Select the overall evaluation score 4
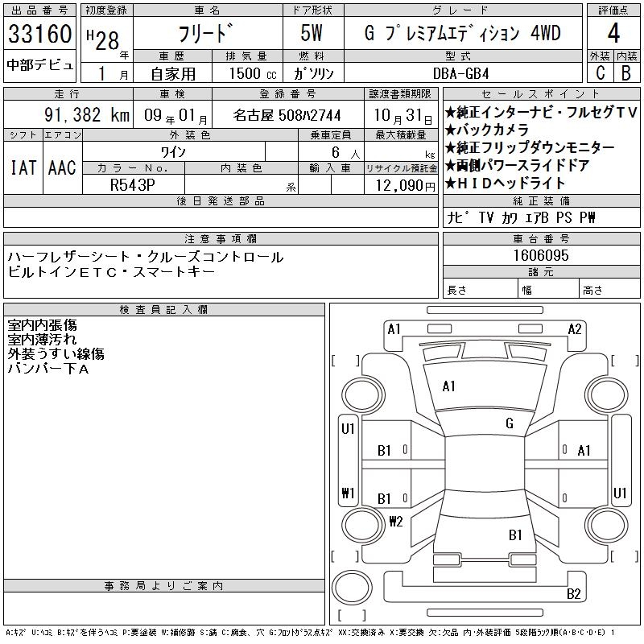 (x=613, y=34)
